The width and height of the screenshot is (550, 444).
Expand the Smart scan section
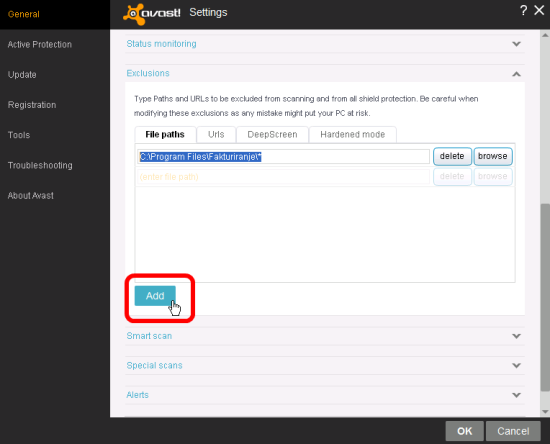[149, 336]
